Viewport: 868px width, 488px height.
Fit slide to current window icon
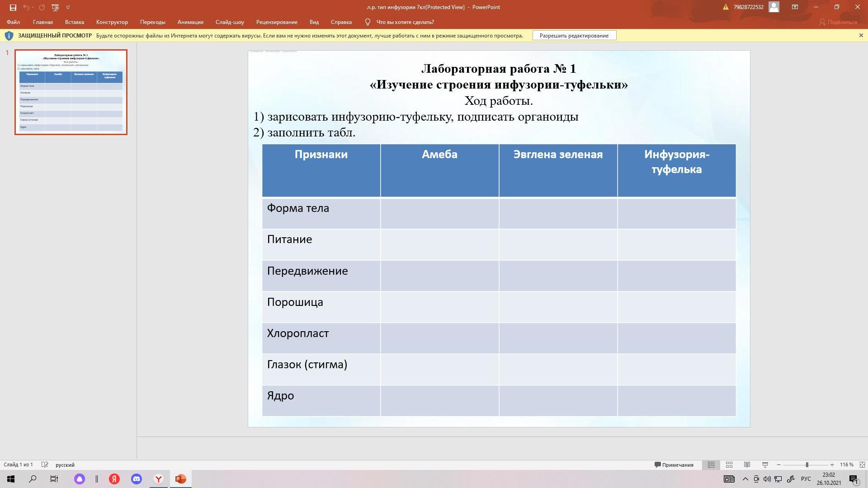point(862,465)
